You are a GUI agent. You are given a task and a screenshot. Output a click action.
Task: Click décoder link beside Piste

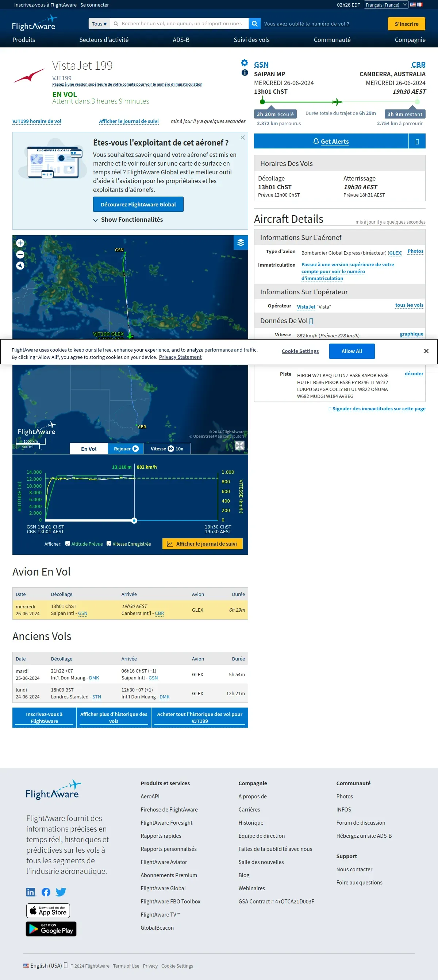[x=414, y=373]
